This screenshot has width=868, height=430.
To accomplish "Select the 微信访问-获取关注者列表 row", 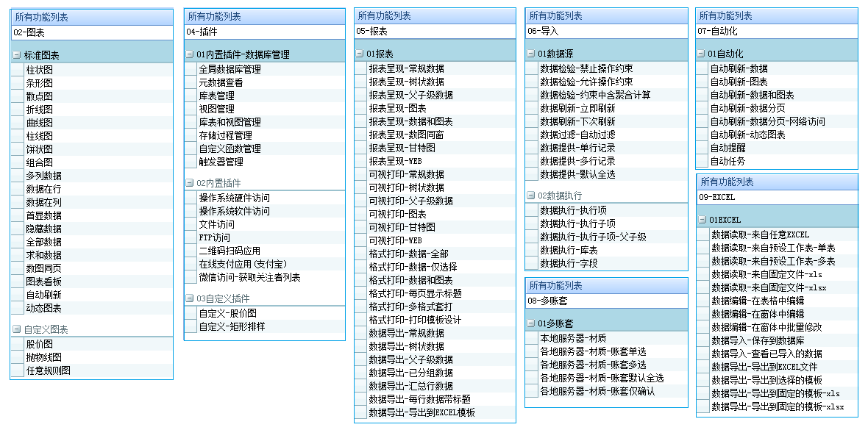I will coord(265,277).
